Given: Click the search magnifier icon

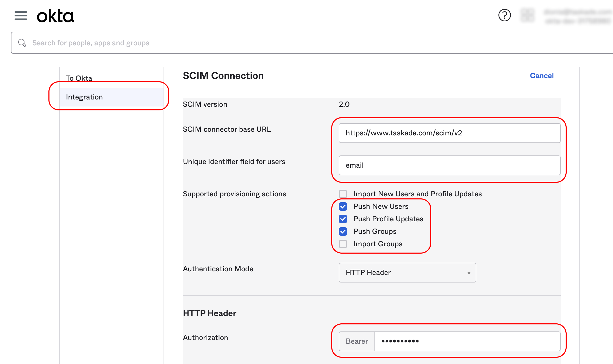Looking at the screenshot, I should pos(22,43).
